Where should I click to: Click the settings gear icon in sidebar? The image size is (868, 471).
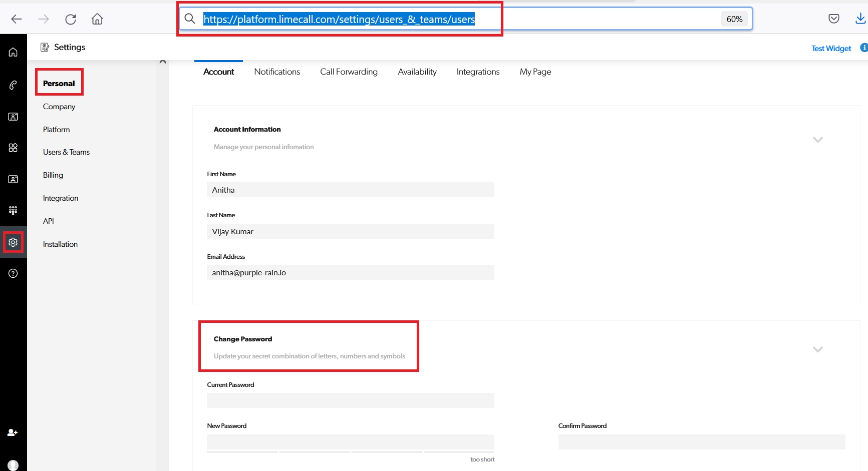pyautogui.click(x=13, y=242)
